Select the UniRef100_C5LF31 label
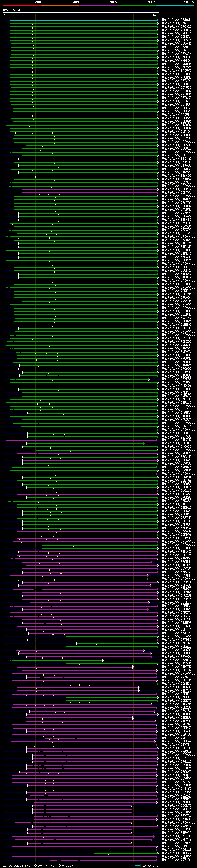Screen dimensions: 197x868 click(x=177, y=108)
